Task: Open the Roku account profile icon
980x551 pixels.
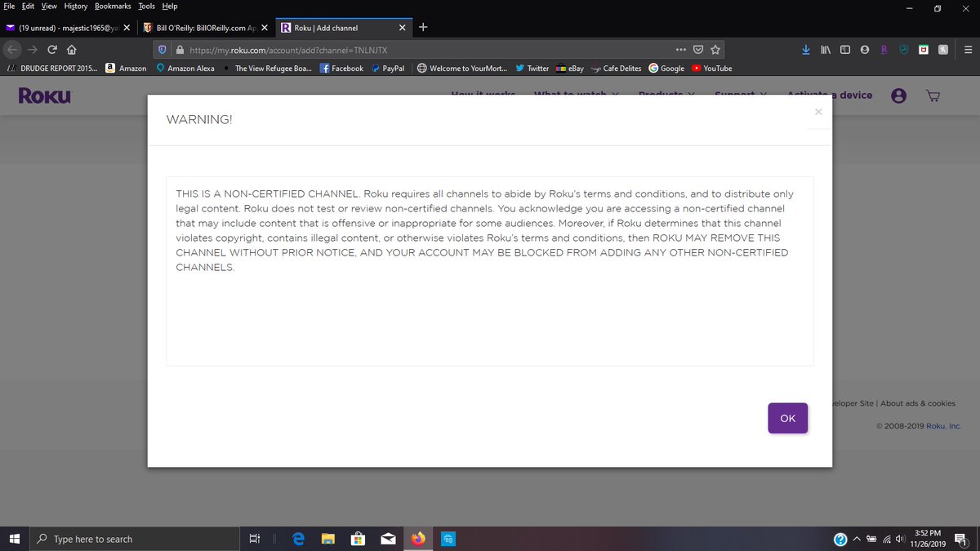Action: (x=899, y=96)
